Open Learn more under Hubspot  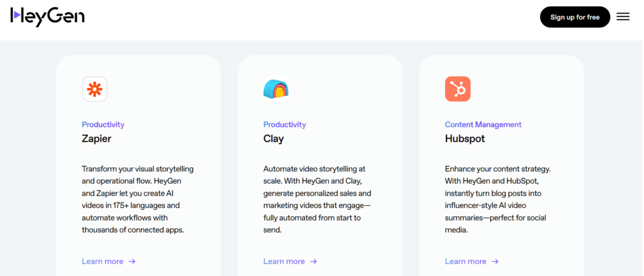coord(465,261)
